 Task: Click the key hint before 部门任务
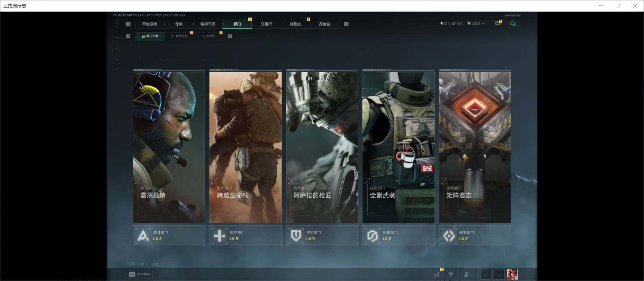tap(128, 36)
